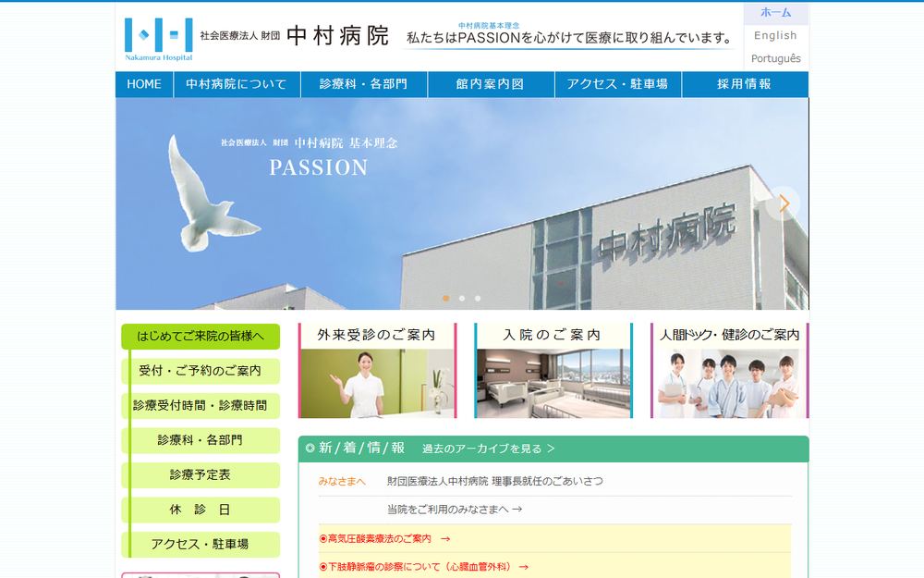The height and width of the screenshot is (578, 924).
Task: Switch language to English
Action: pos(775,35)
